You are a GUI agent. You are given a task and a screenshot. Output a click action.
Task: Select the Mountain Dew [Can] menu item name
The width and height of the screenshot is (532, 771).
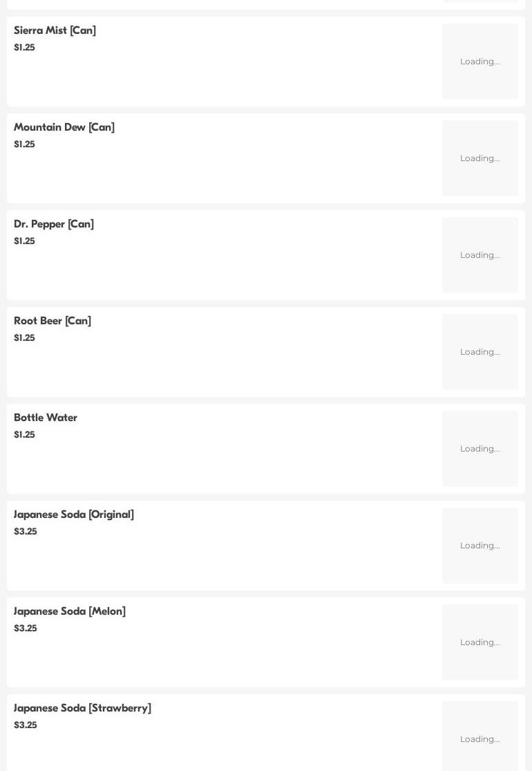click(64, 127)
